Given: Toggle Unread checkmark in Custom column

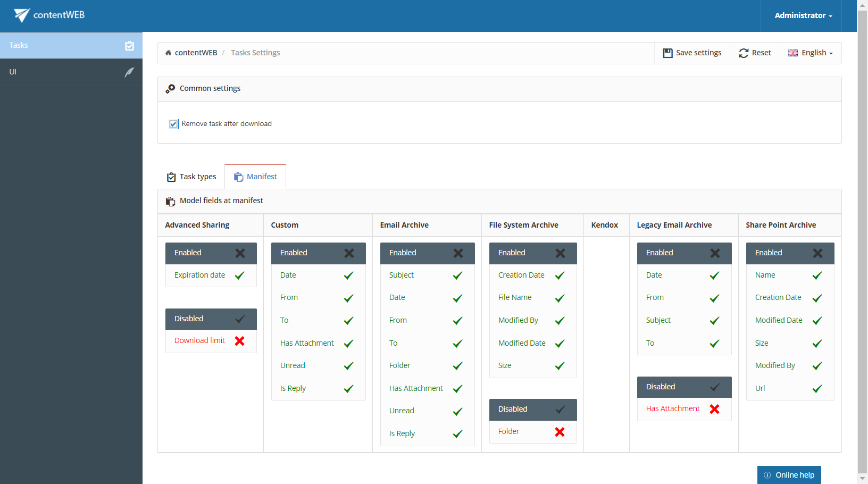Looking at the screenshot, I should click(x=349, y=366).
